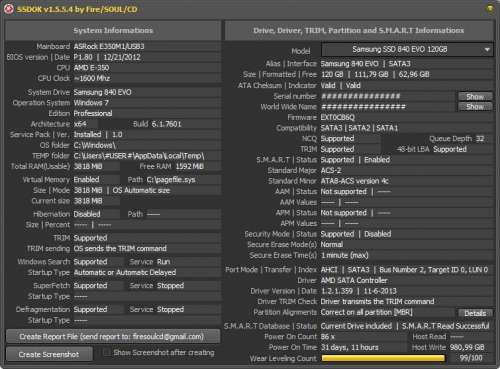Click the OS folder value C:\Windows\
Viewport: 500px width, 369px height.
(94, 145)
